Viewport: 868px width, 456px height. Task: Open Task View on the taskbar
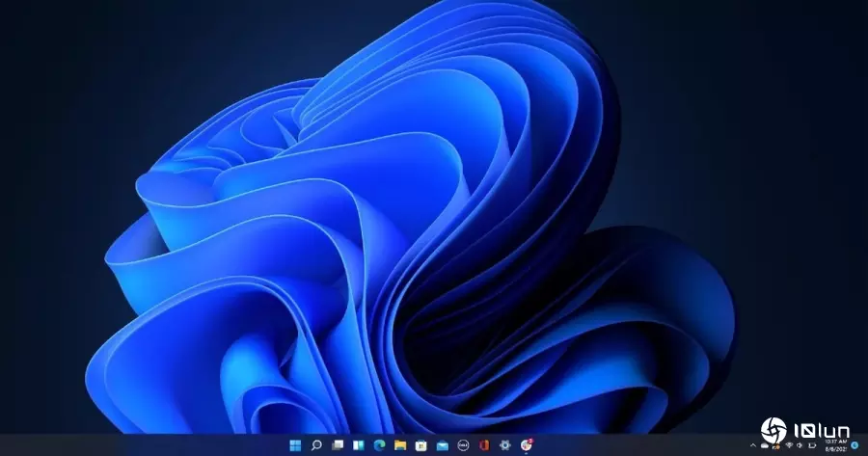pos(338,445)
